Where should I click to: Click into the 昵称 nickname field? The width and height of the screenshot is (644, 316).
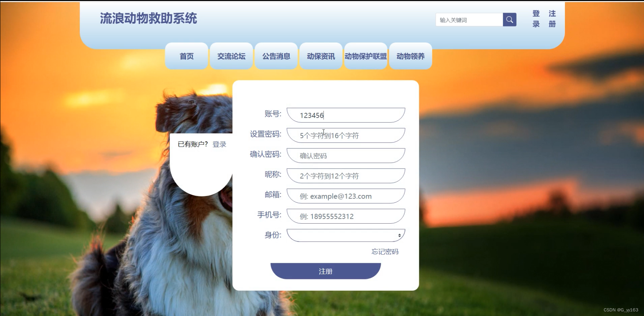[346, 176]
